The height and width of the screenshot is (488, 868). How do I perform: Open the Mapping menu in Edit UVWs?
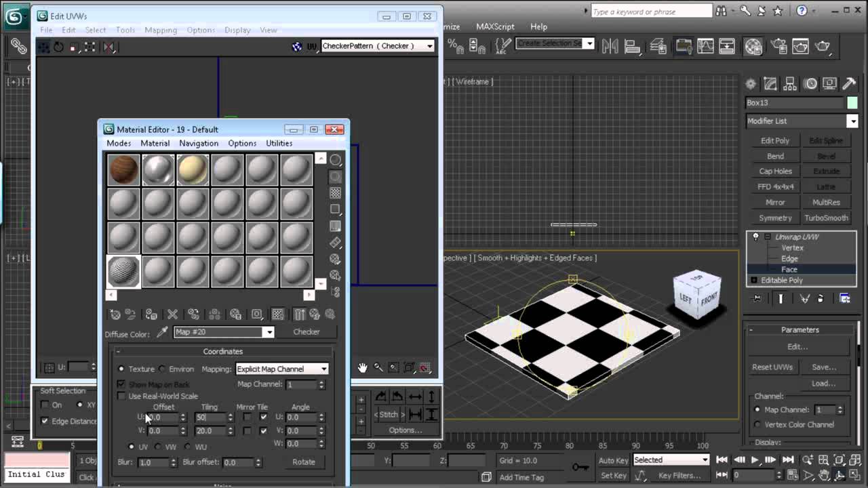click(x=161, y=30)
